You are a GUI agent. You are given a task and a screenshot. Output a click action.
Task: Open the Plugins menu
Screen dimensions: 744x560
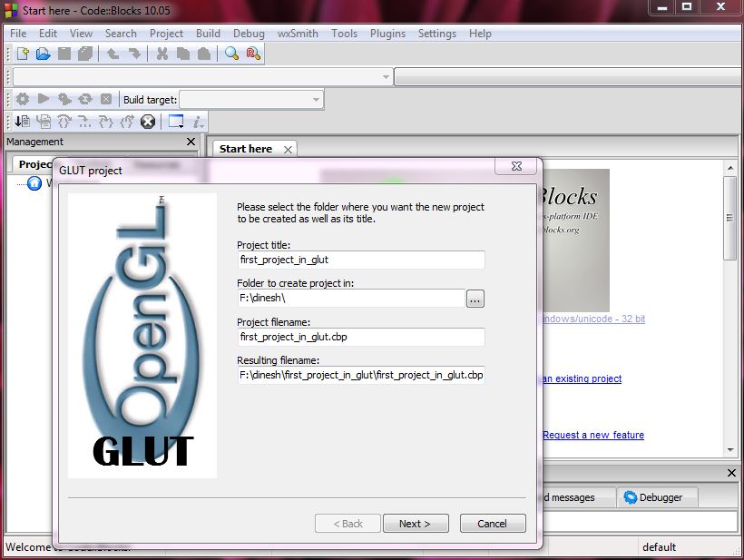(387, 34)
